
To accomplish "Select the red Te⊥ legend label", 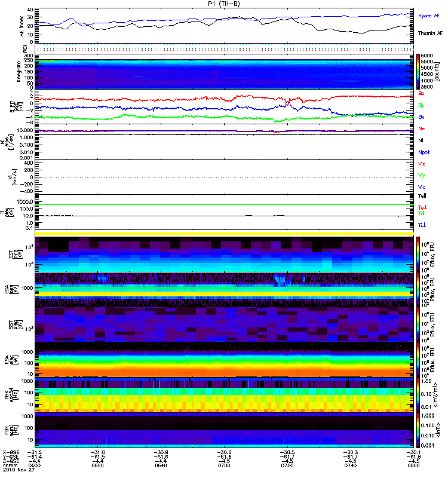I will (422, 207).
